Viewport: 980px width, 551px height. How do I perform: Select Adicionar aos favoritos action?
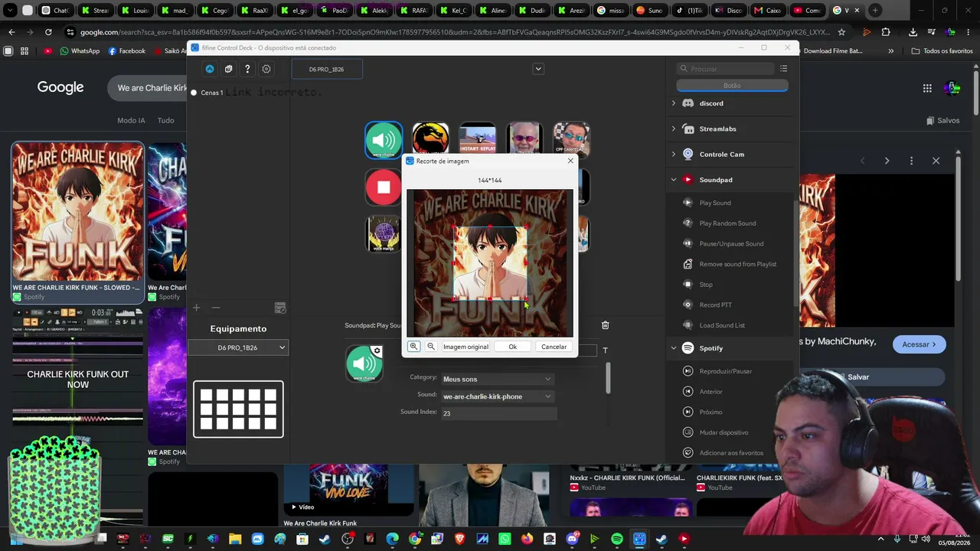731,453
